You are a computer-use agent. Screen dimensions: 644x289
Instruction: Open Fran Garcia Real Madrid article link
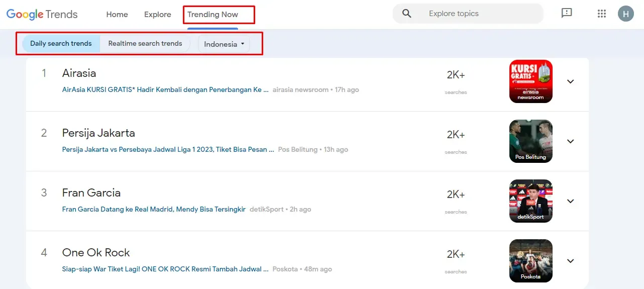click(x=154, y=210)
